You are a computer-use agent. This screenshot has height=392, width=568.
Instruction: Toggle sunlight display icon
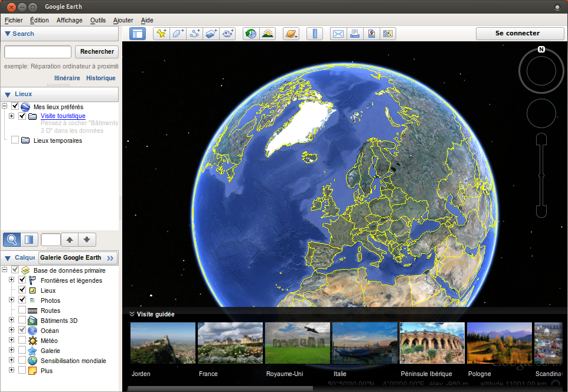(267, 34)
